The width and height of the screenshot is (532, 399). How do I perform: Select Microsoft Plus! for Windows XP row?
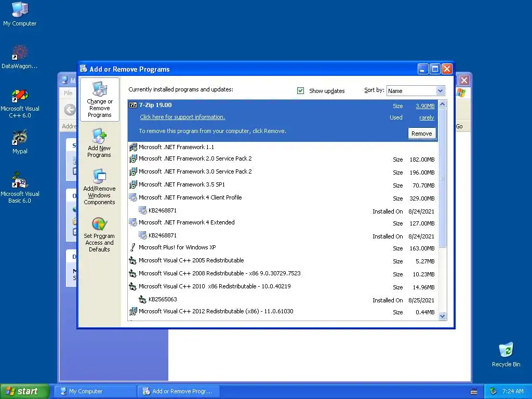click(283, 248)
